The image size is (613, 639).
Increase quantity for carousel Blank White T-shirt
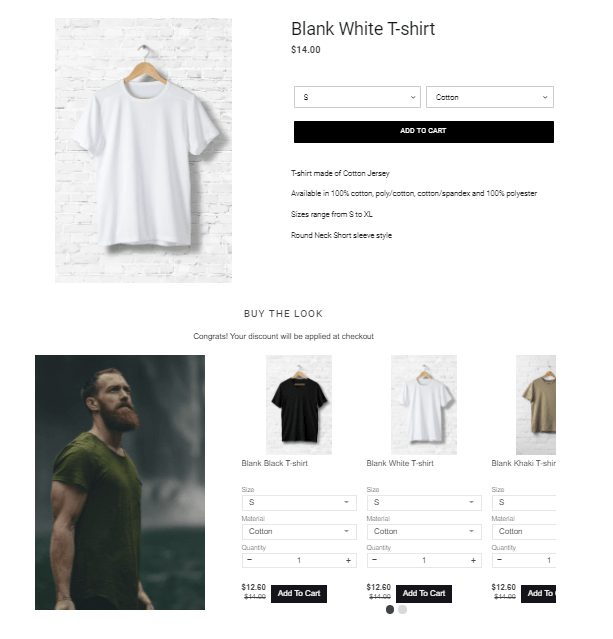coord(473,560)
